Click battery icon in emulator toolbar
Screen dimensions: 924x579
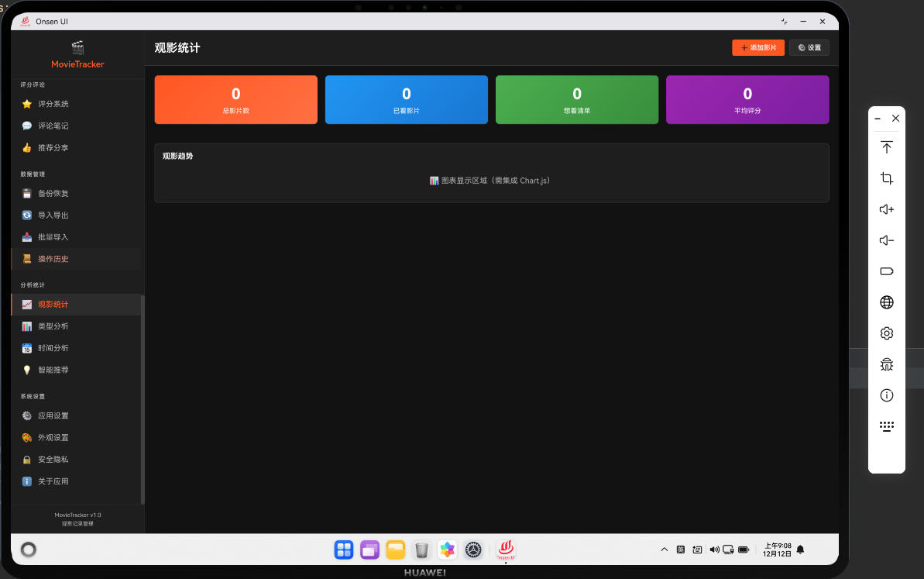coord(886,271)
